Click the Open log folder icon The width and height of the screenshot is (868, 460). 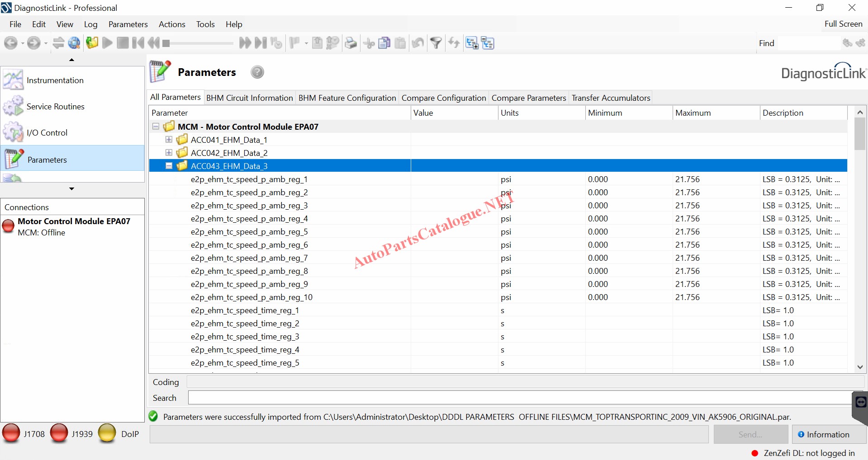pyautogui.click(x=92, y=43)
